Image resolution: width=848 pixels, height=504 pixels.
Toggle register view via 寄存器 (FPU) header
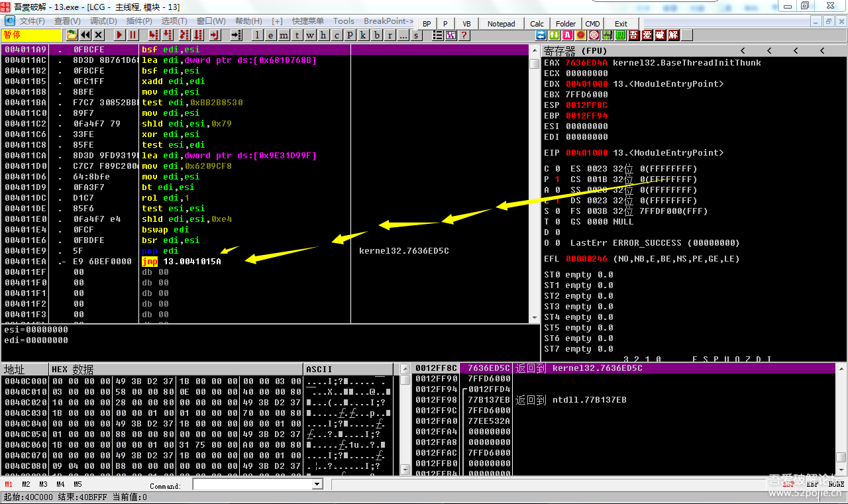[575, 51]
